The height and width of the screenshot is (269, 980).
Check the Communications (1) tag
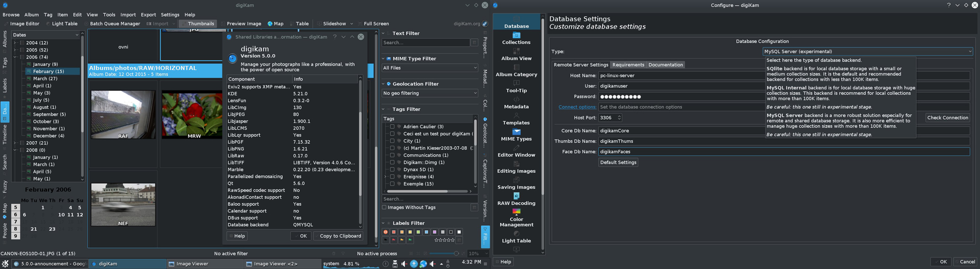coord(392,155)
